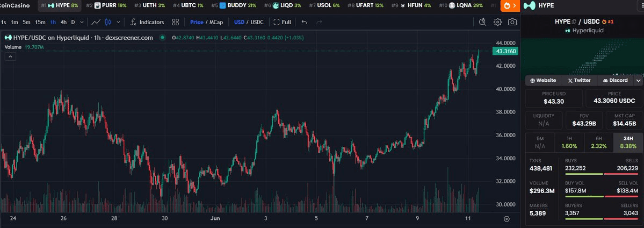Set chart interval to 1h
The image size is (644, 228).
pos(53,22)
